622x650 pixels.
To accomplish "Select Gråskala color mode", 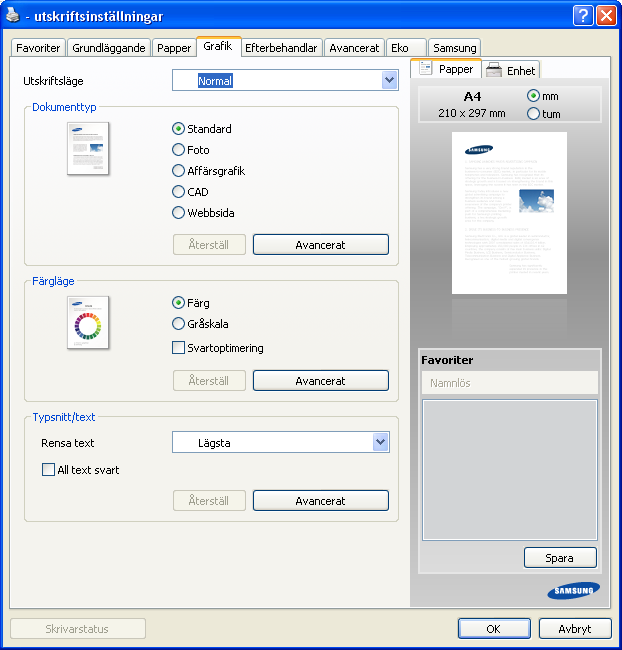I will pos(179,324).
